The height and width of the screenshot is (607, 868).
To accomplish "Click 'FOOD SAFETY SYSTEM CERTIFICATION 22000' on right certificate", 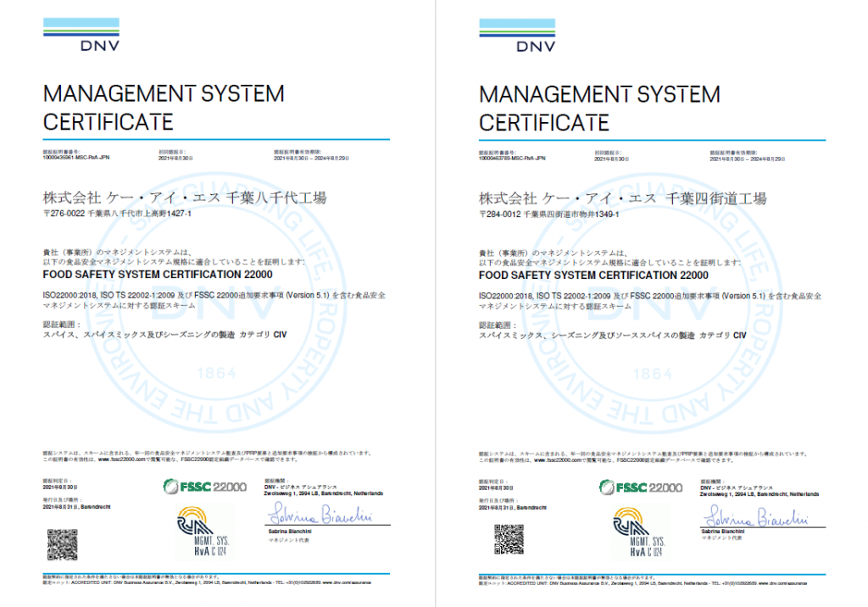I will pos(593,275).
